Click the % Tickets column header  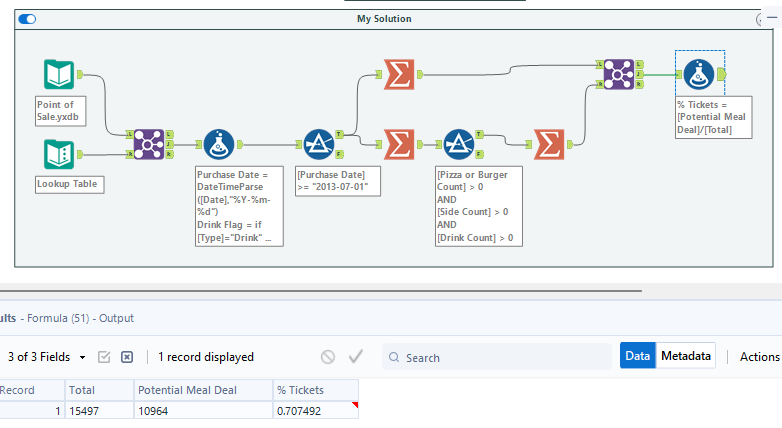click(x=315, y=391)
